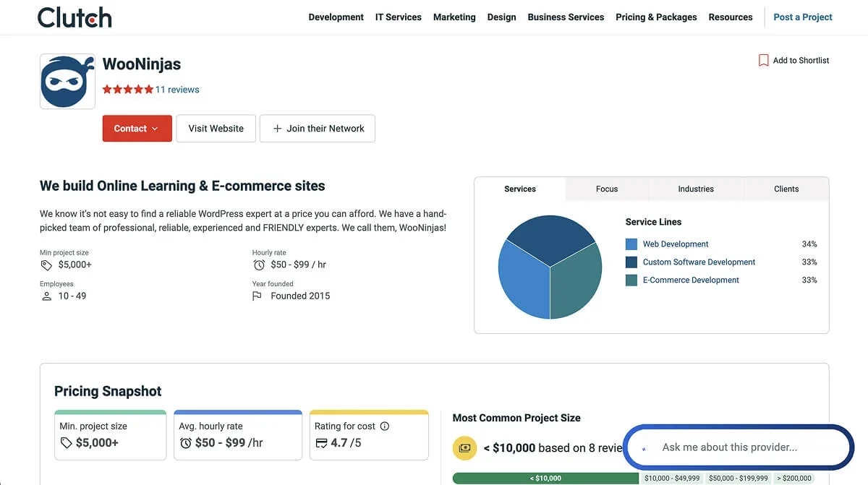Open the Design menu
Image resolution: width=868 pixels, height=485 pixels.
point(501,17)
